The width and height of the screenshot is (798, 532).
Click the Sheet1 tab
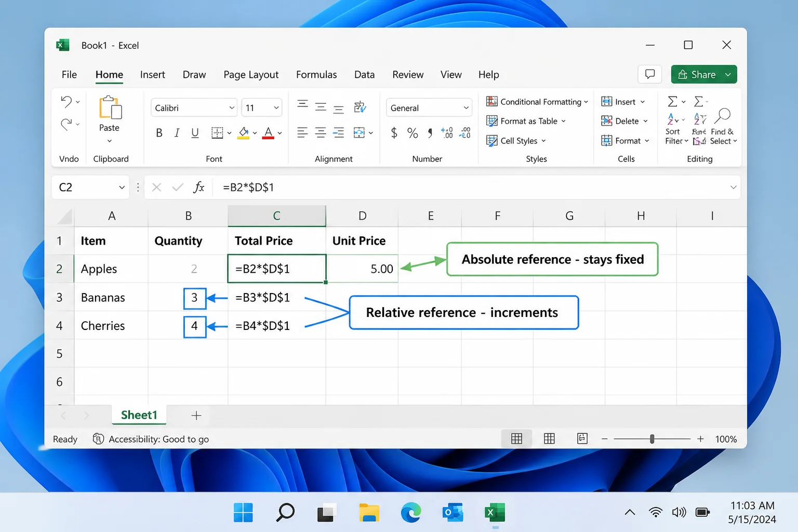(x=139, y=415)
